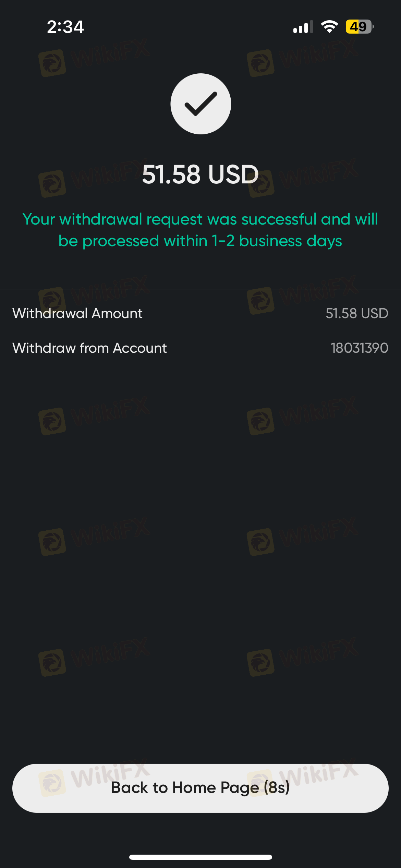Image resolution: width=401 pixels, height=868 pixels.
Task: Select the Withdraw from Account label
Action: click(90, 348)
